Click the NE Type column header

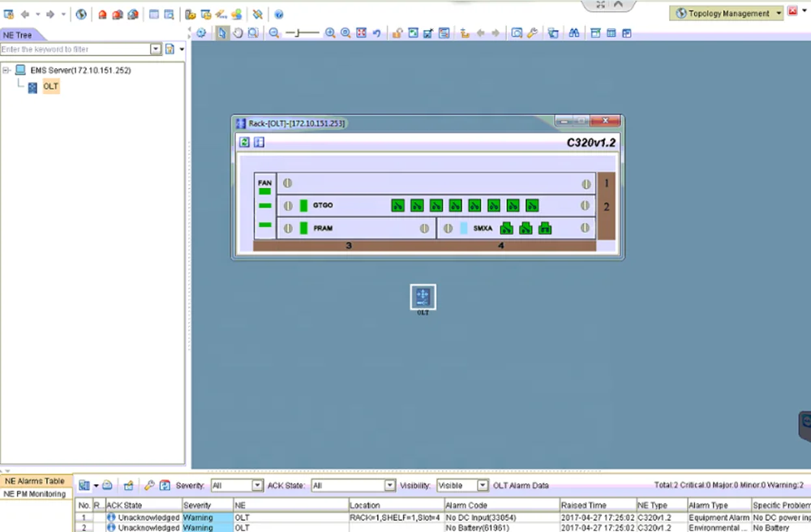tap(661, 505)
